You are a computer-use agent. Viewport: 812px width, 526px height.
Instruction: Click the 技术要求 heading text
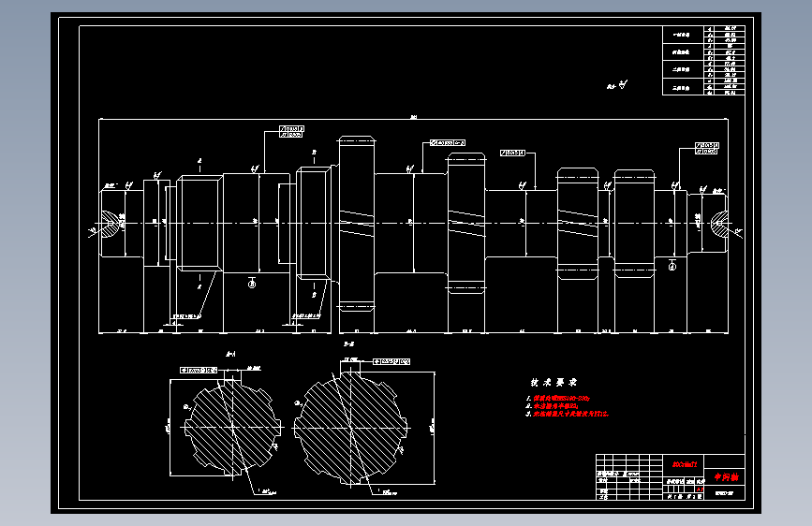554,383
